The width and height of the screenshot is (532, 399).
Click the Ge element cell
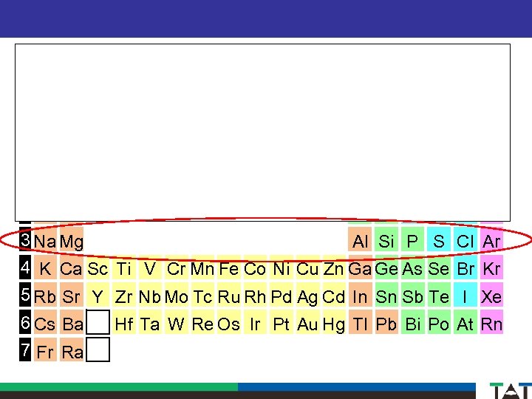(386, 267)
